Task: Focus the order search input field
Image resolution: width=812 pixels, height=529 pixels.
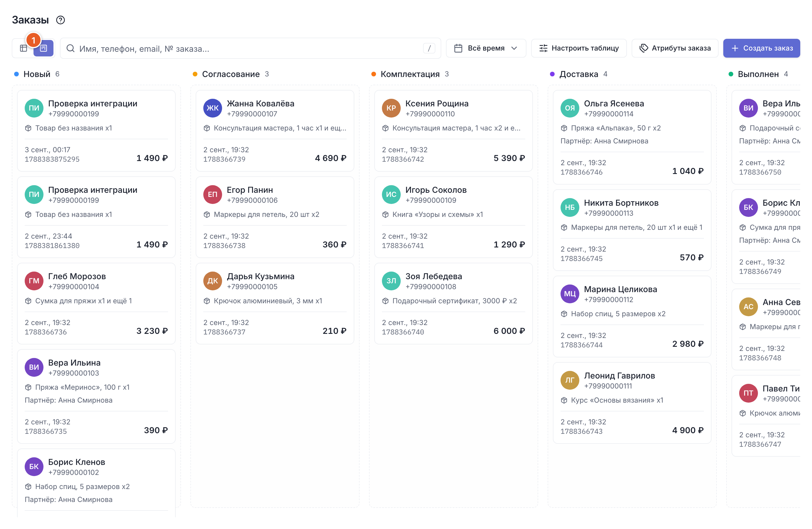Action: click(250, 48)
